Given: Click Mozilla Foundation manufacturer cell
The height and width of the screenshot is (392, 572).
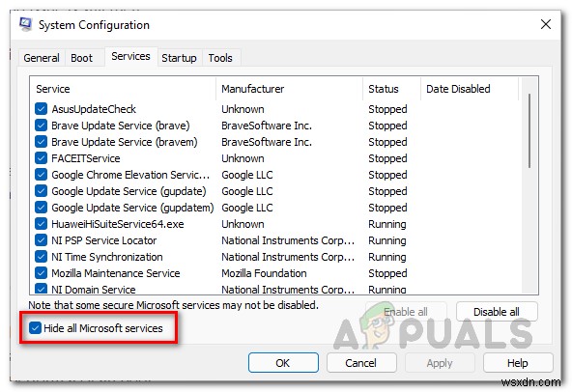Looking at the screenshot, I should [x=264, y=273].
